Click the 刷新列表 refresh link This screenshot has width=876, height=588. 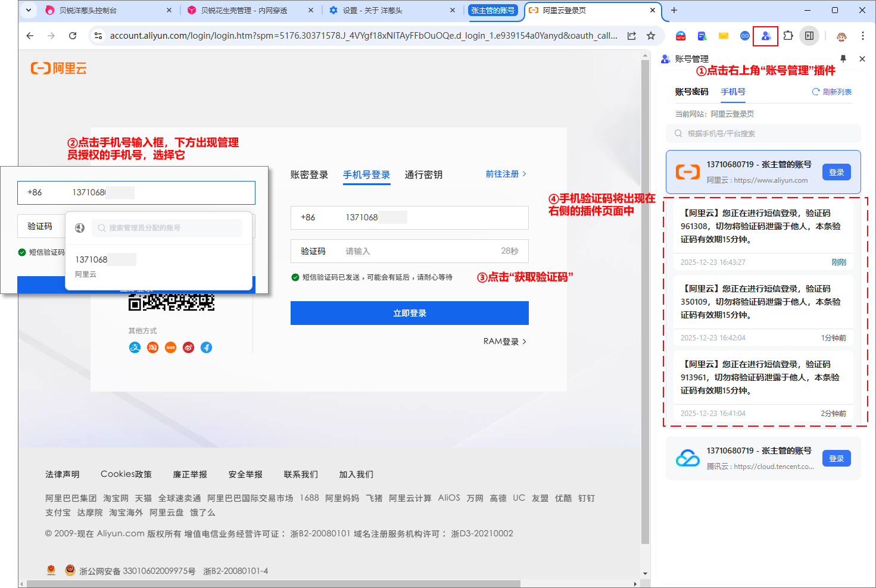(x=832, y=92)
